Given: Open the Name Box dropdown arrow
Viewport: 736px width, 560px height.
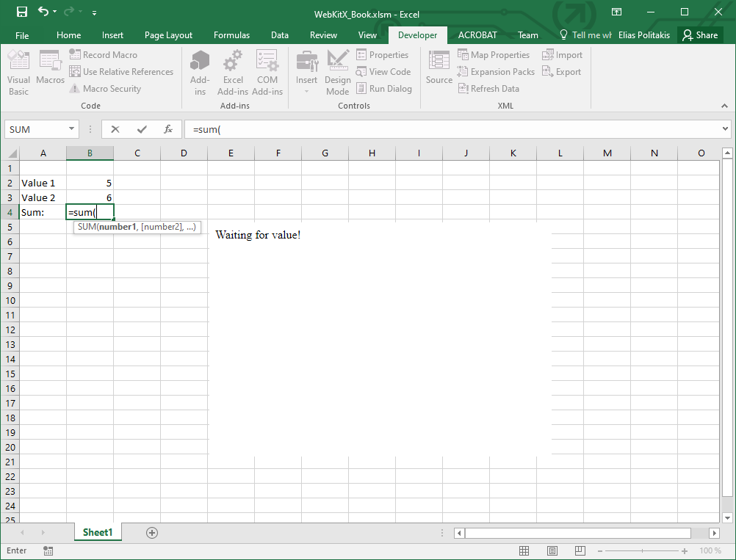Looking at the screenshot, I should [x=71, y=129].
